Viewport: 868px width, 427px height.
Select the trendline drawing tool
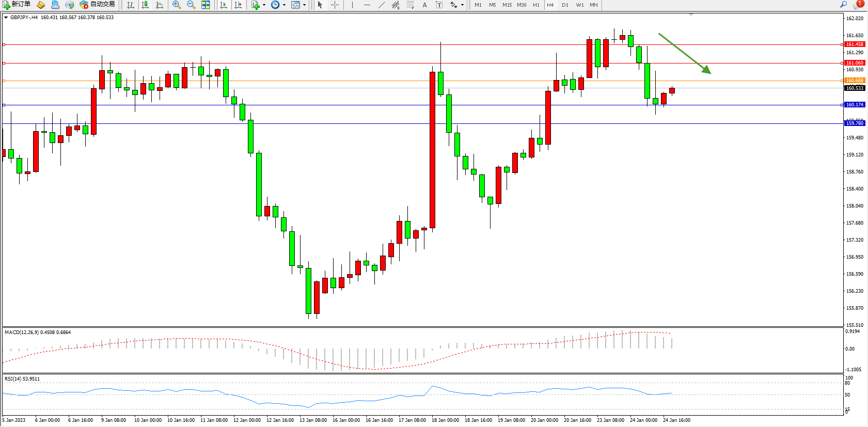coord(381,5)
